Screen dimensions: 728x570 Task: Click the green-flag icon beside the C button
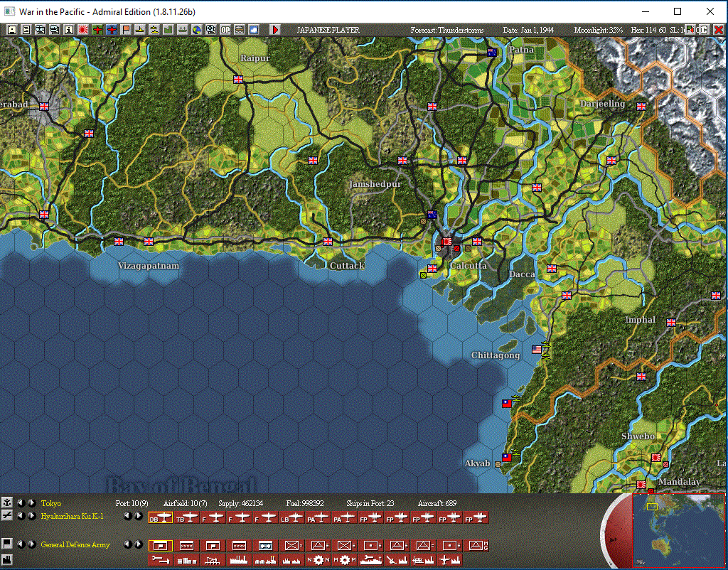tap(690, 30)
